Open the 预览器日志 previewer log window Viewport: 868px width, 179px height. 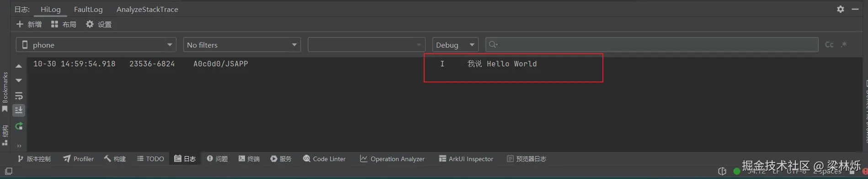tap(527, 159)
